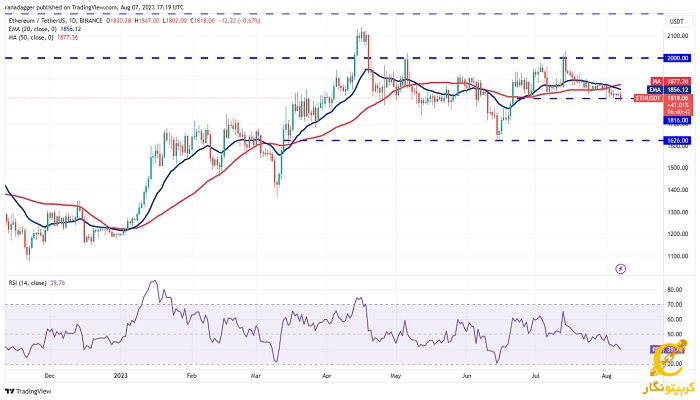Select the red MA 1877.36 price tag
The width and height of the screenshot is (700, 400).
[x=671, y=81]
